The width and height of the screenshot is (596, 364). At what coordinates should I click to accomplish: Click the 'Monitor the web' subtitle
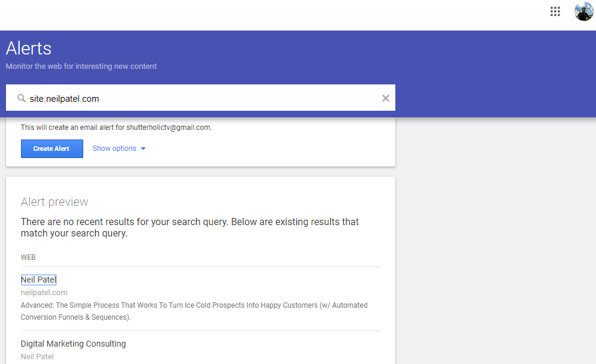click(81, 66)
